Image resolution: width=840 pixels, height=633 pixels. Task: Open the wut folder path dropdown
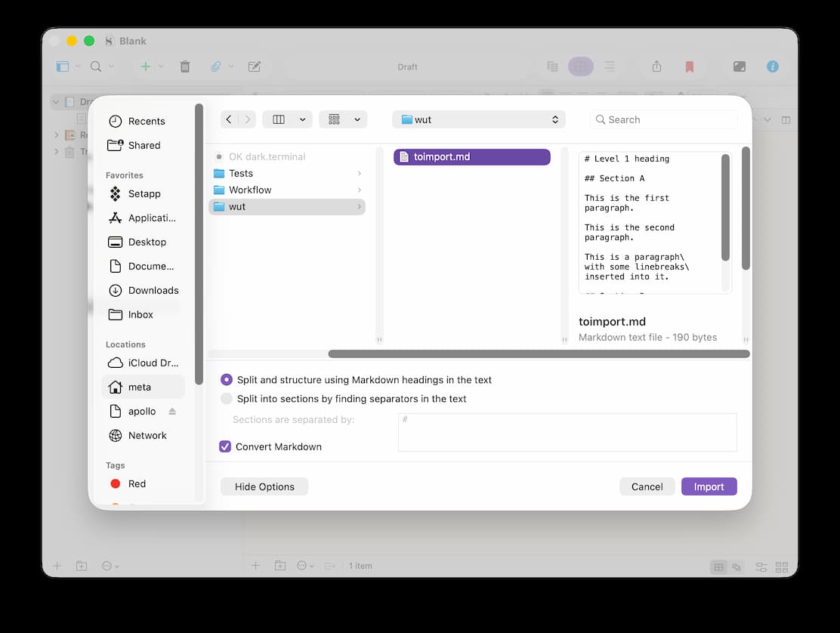[x=480, y=119]
